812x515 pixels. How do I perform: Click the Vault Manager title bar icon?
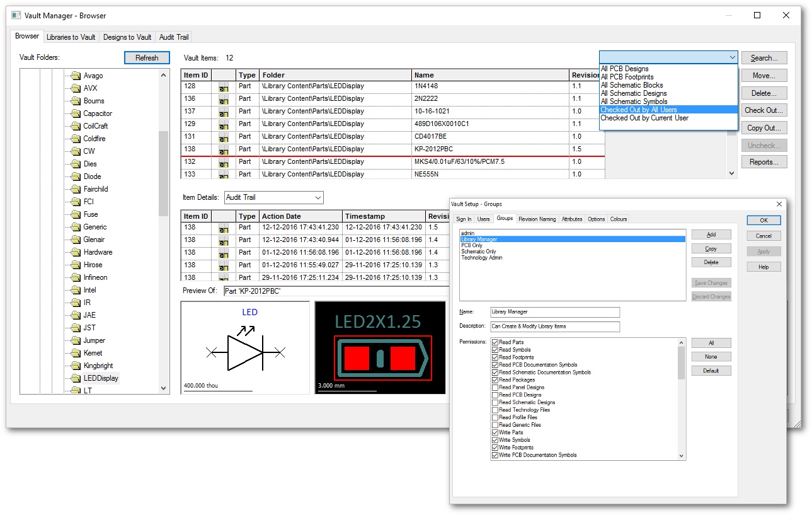point(16,15)
